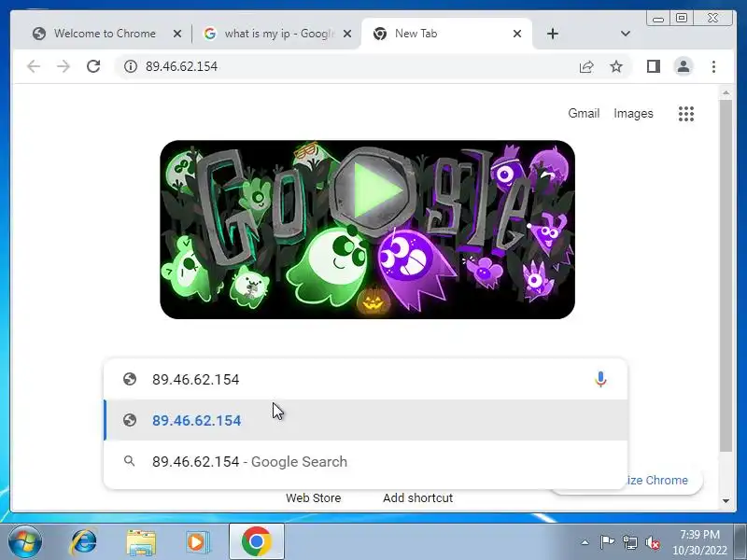Screen dimensions: 747x560
Task: Click the Show desktop strip on taskbar
Action: point(740,541)
